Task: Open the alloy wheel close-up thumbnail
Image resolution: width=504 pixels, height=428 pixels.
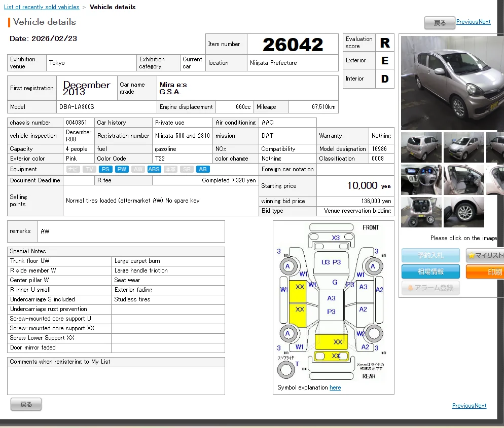Action: click(x=463, y=212)
